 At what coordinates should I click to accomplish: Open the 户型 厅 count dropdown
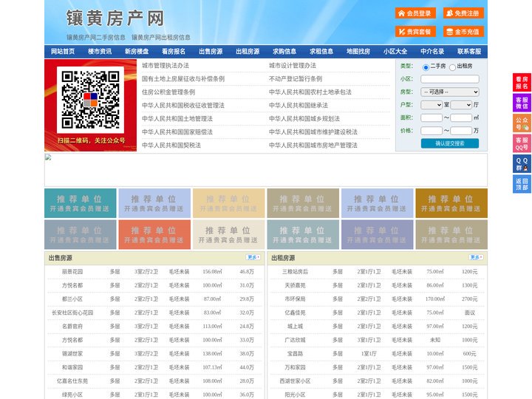tap(461, 105)
